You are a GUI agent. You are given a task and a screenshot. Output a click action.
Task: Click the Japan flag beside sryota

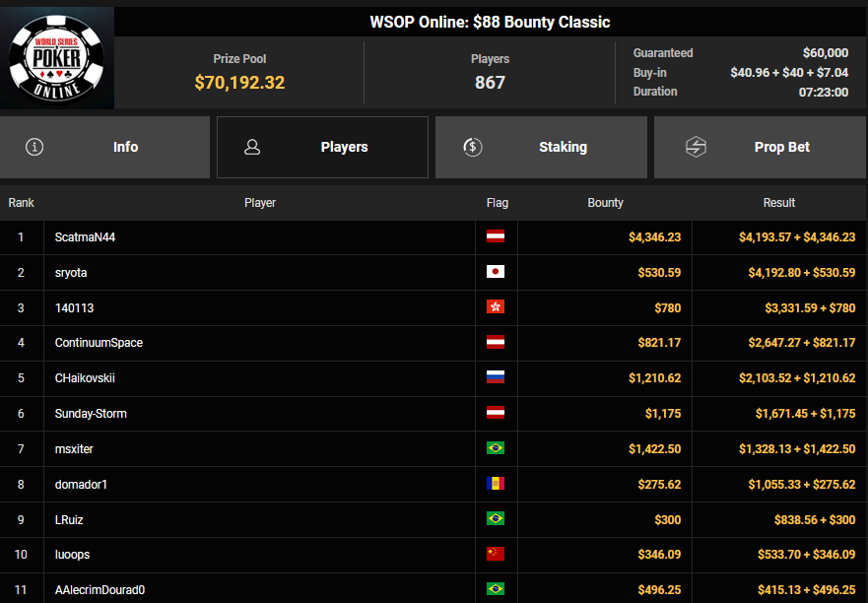tap(496, 273)
